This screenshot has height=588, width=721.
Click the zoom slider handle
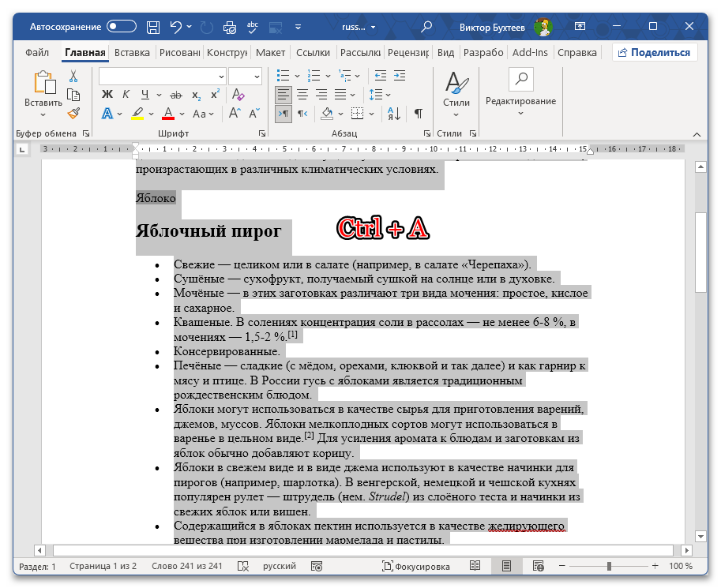tap(609, 567)
